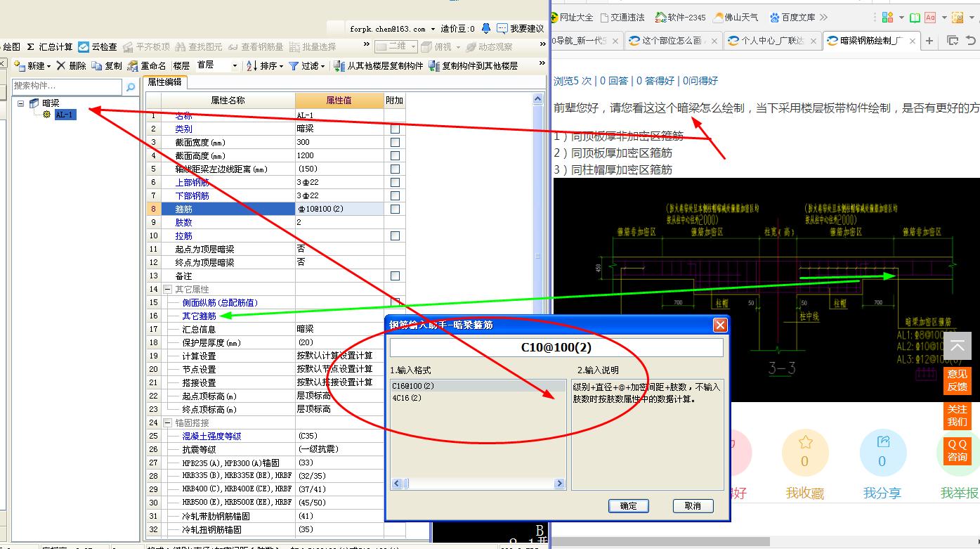Tick the 附加 checkbox for 拉筋 row
Viewport: 980px width, 549px height.
395,235
